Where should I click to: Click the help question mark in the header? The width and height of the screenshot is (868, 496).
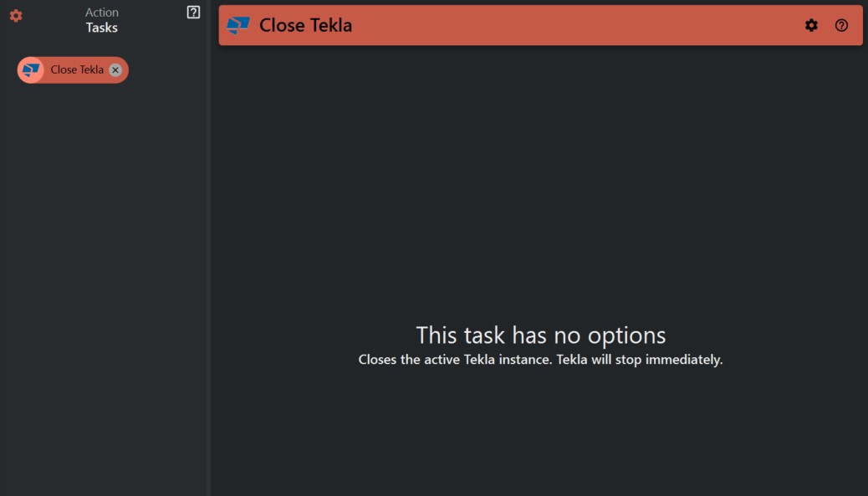pyautogui.click(x=840, y=25)
